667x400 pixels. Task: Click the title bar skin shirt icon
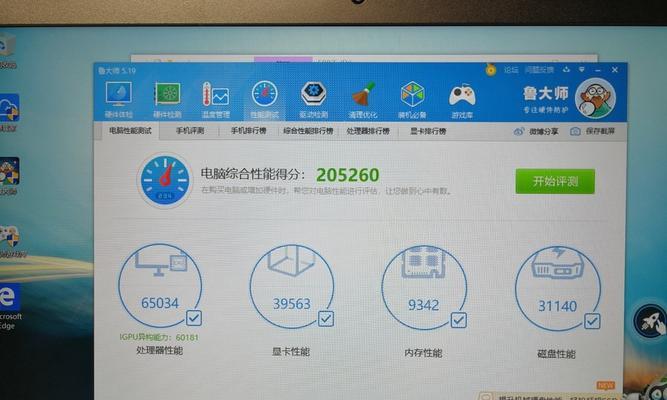(566, 69)
